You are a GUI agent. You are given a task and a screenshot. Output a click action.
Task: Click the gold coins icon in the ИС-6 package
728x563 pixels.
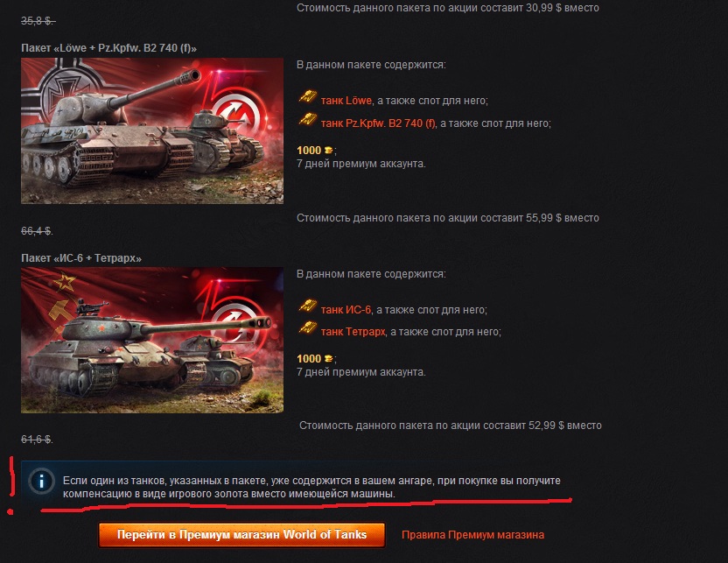[328, 359]
